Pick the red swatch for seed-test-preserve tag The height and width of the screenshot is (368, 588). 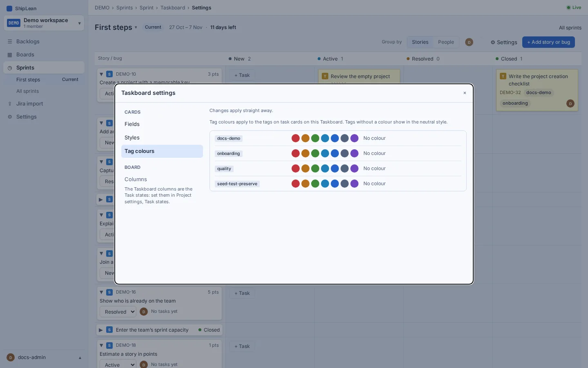pos(296,184)
